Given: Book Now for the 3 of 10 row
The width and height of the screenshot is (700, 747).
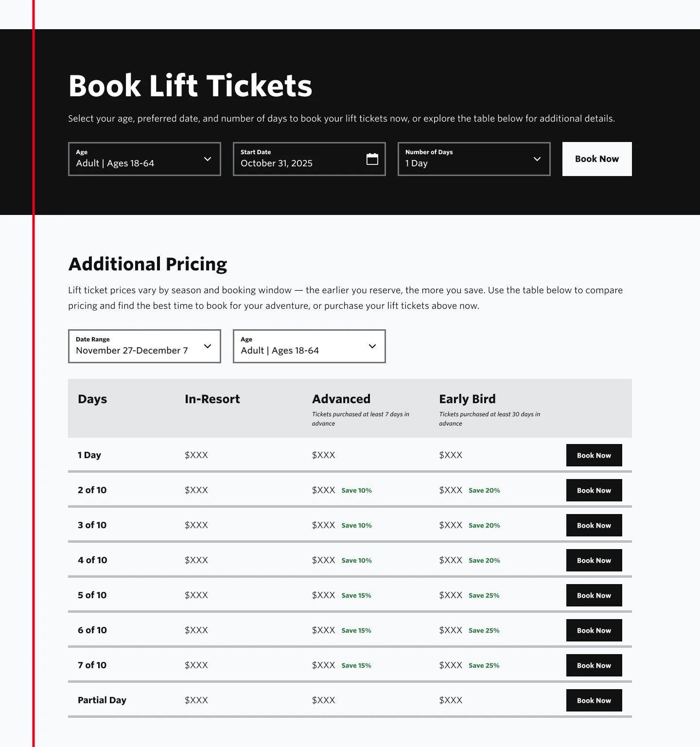Looking at the screenshot, I should click(594, 525).
